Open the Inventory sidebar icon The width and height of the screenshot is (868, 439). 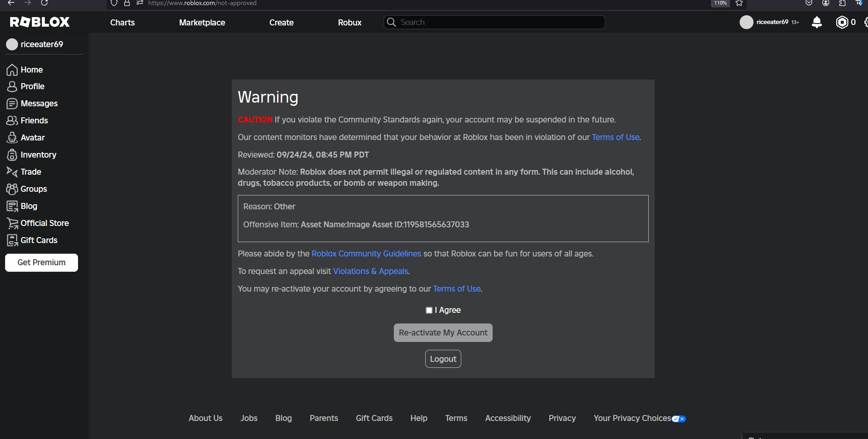(x=12, y=155)
